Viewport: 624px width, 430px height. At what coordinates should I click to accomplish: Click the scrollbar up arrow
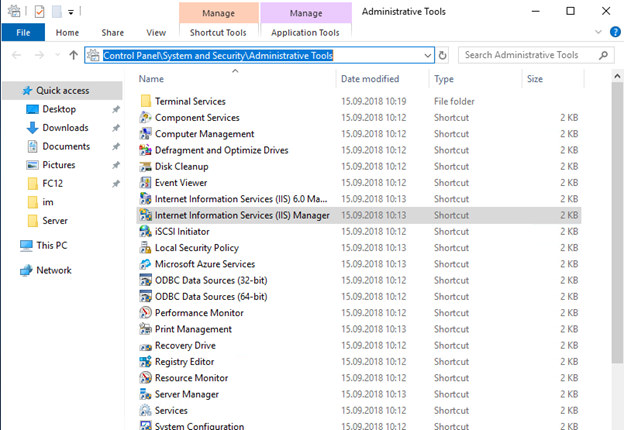pos(617,76)
